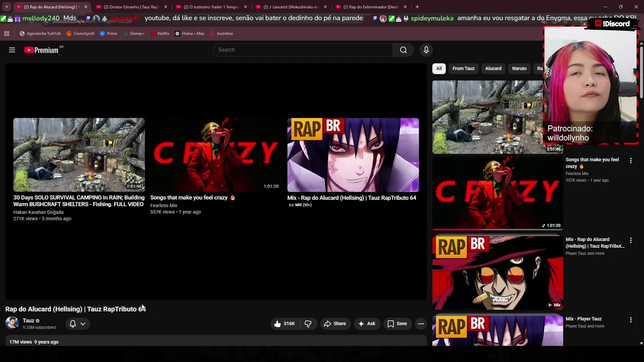Open sidebar title 'Mix - Rap do Alucard'

[x=595, y=243]
